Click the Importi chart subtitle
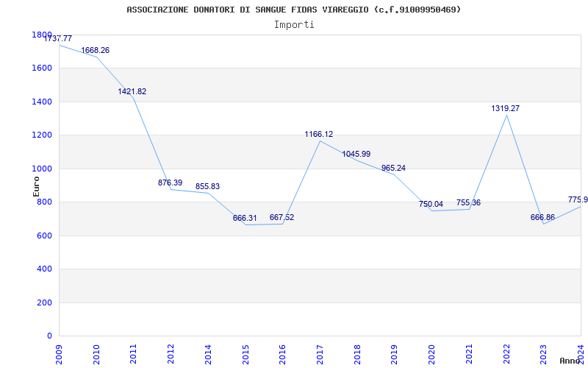Viewport: 588px width, 368px height. click(294, 25)
